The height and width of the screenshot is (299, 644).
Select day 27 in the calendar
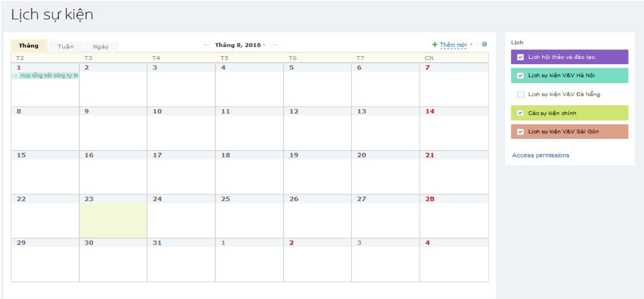(x=386, y=216)
